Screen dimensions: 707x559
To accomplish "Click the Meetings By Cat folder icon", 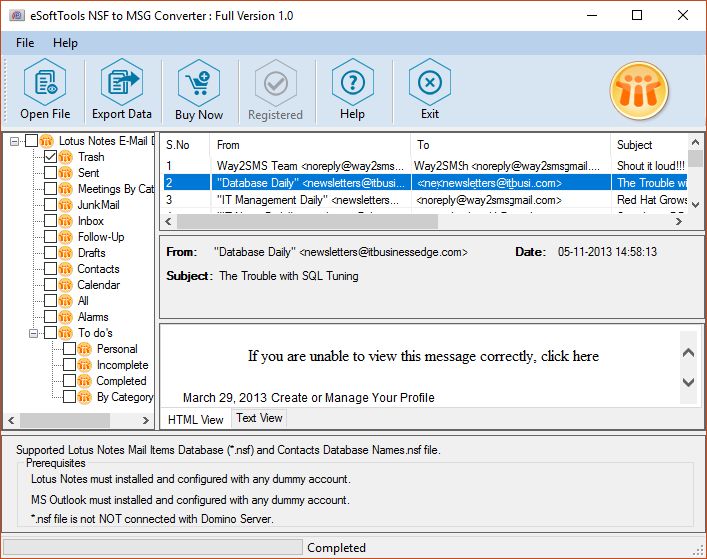I will pyautogui.click(x=65, y=189).
